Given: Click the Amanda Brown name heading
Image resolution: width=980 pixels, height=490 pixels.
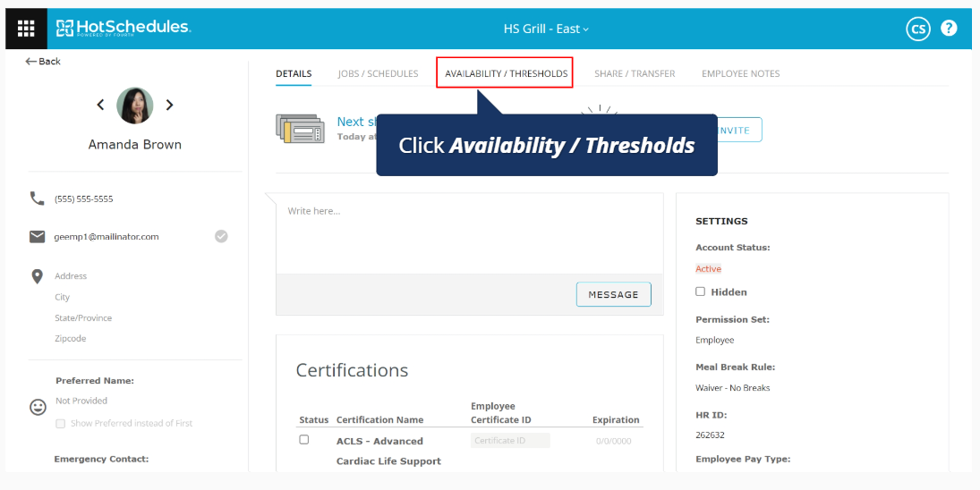Looking at the screenshot, I should (135, 144).
